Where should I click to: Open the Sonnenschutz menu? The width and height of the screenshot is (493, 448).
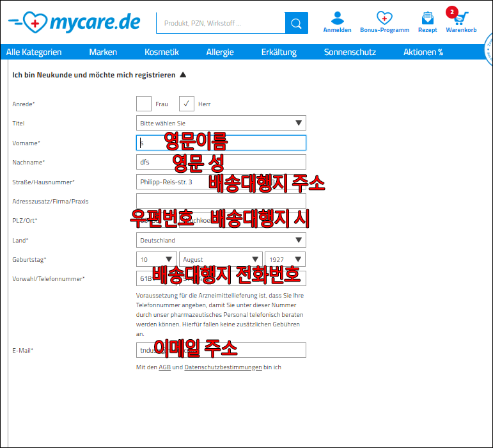350,52
